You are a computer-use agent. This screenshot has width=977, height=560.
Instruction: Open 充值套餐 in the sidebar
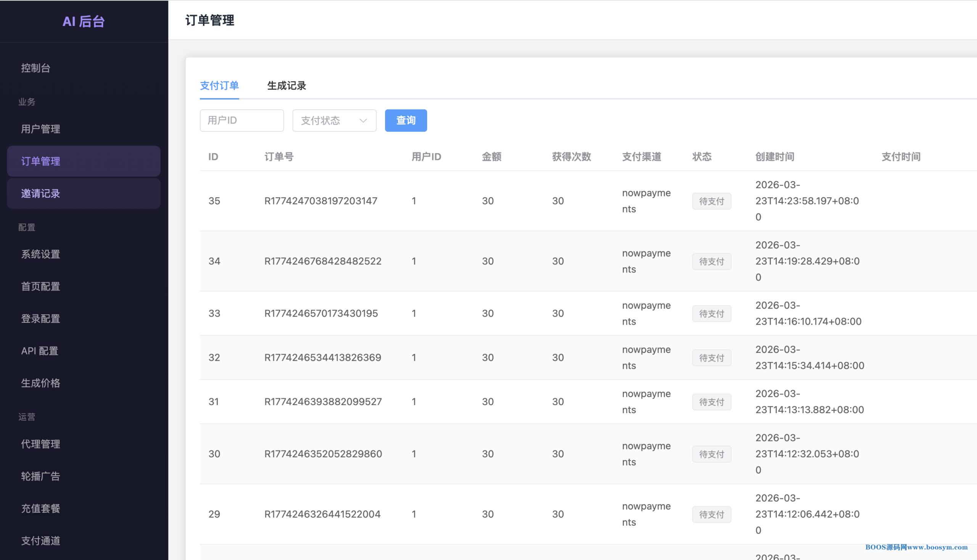[40, 509]
